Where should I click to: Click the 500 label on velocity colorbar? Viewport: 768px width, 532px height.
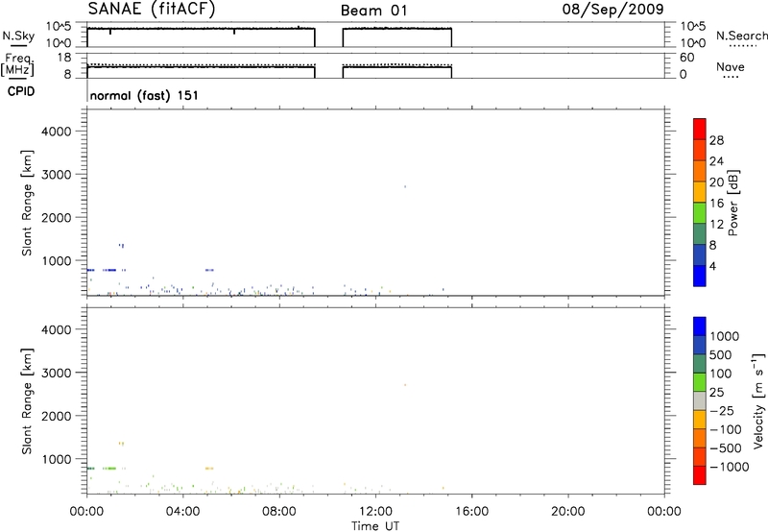pyautogui.click(x=721, y=354)
